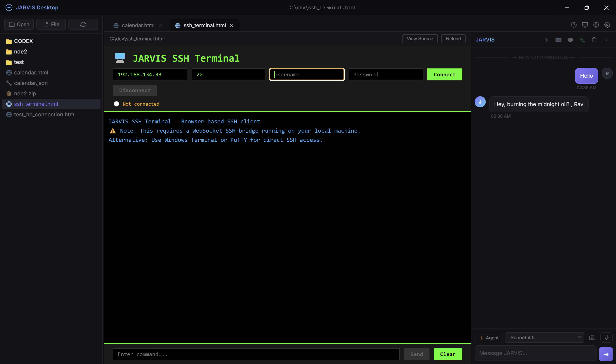This screenshot has width=616, height=364.
Task: Click the View Source button
Action: click(420, 39)
